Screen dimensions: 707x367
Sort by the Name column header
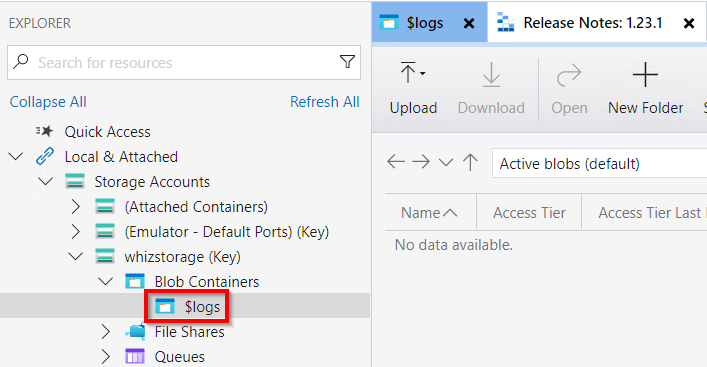point(429,212)
